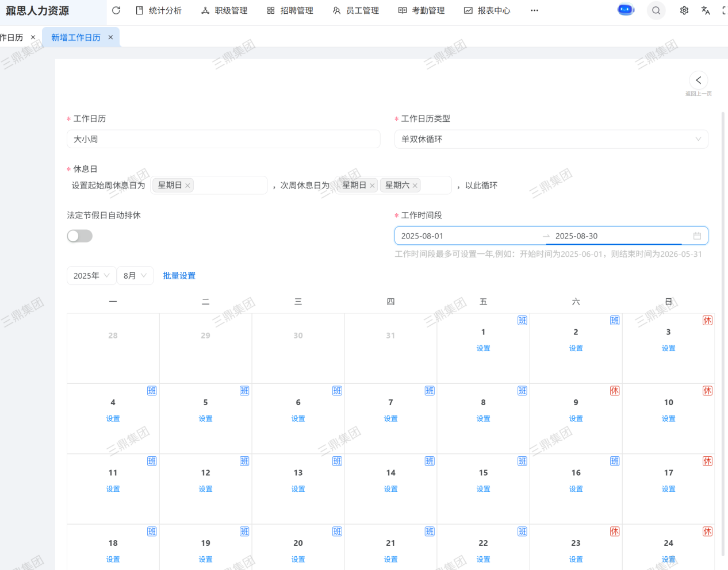Click the refresh icon in top bar
The height and width of the screenshot is (570, 728).
116,10
